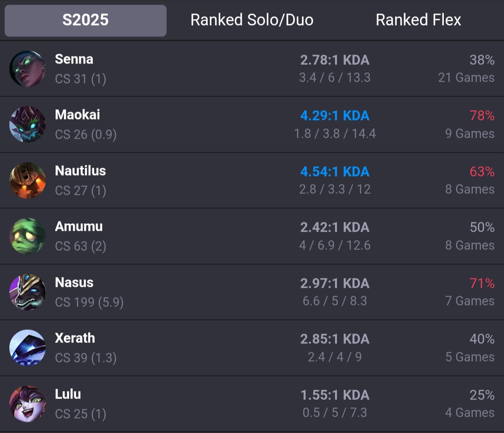This screenshot has width=504, height=433.
Task: Click Nasus's champion portrait icon
Action: (28, 292)
